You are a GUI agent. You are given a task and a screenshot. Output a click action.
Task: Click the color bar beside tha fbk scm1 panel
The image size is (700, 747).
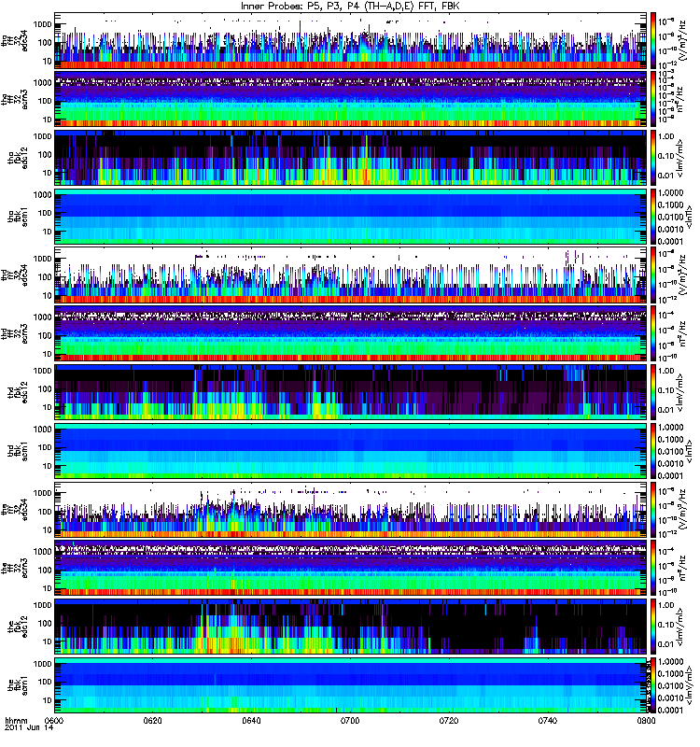(653, 217)
